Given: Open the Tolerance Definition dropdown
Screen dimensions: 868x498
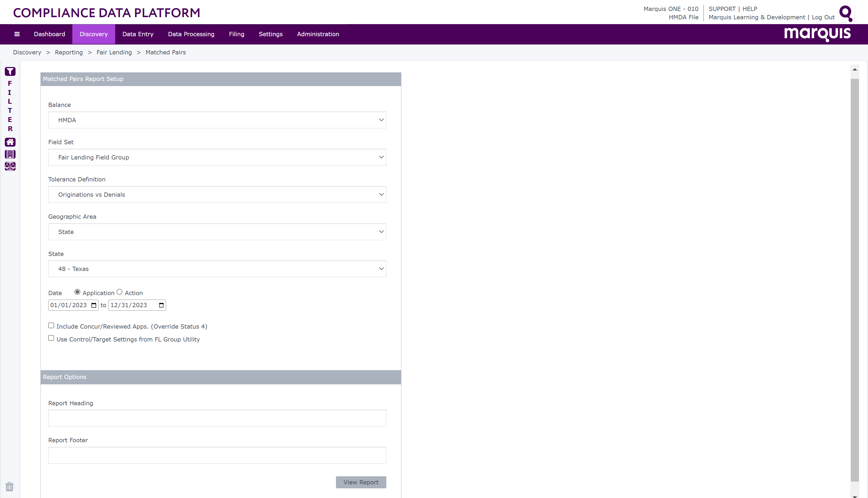Looking at the screenshot, I should point(217,195).
